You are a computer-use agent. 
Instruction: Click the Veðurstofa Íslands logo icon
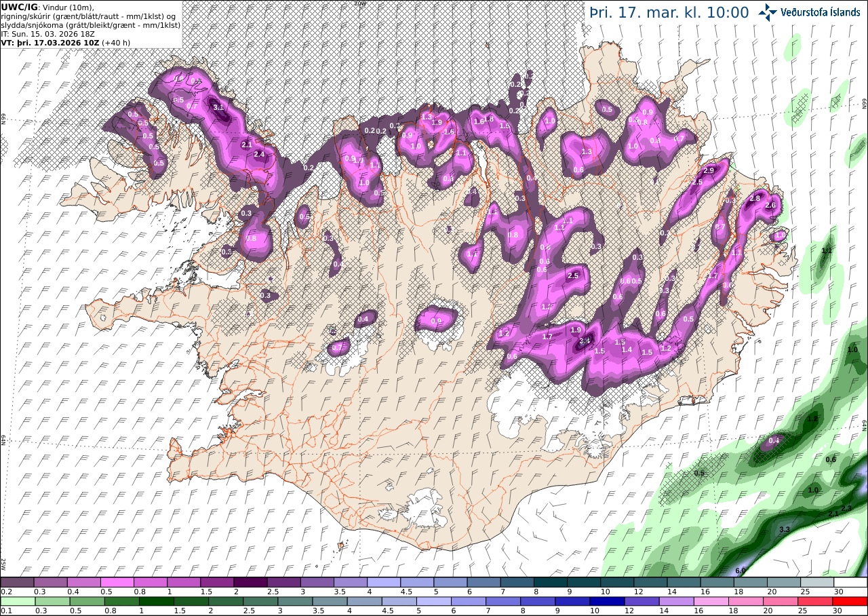click(768, 12)
